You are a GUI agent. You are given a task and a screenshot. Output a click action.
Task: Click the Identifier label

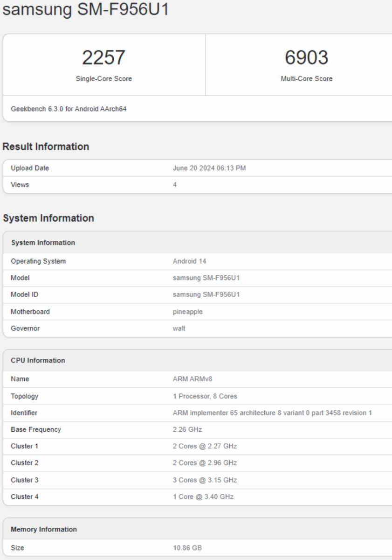coord(24,413)
